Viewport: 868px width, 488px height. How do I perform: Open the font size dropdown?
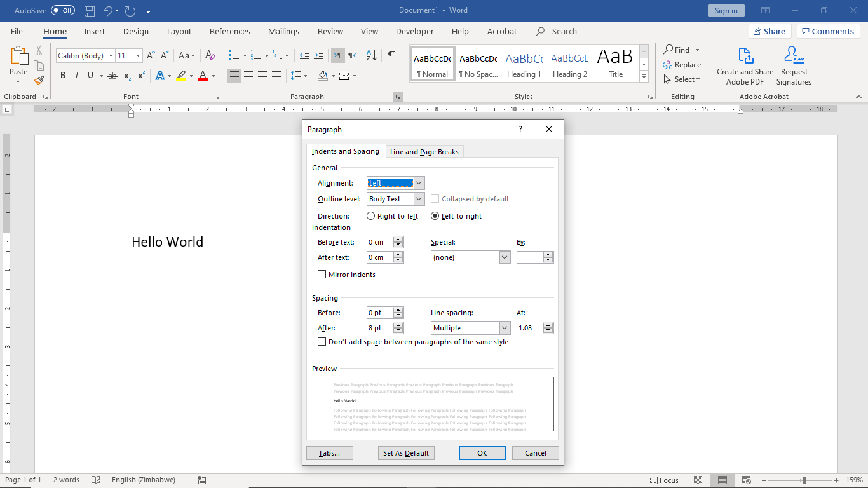[x=138, y=56]
